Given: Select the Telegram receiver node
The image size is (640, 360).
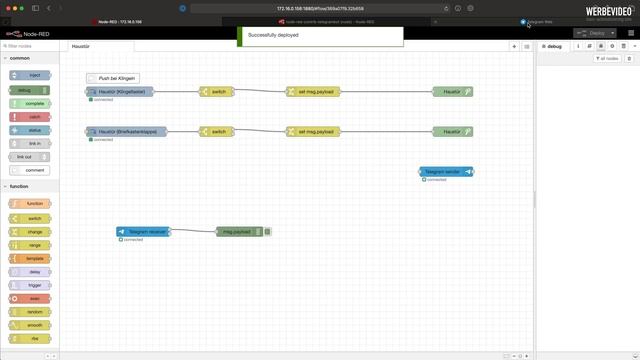Looking at the screenshot, I should coord(143,232).
